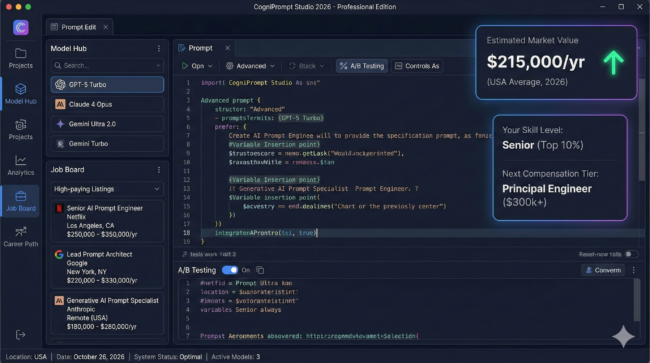Open Analytics in the sidebar
650x363 pixels.
click(21, 165)
